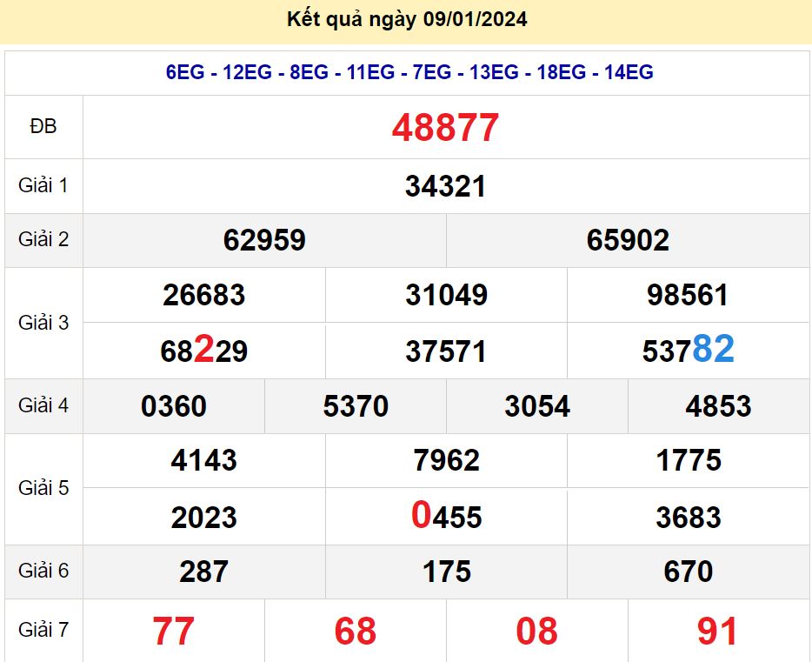
Task: Select Giải 5 number 0455
Action: click(x=446, y=517)
